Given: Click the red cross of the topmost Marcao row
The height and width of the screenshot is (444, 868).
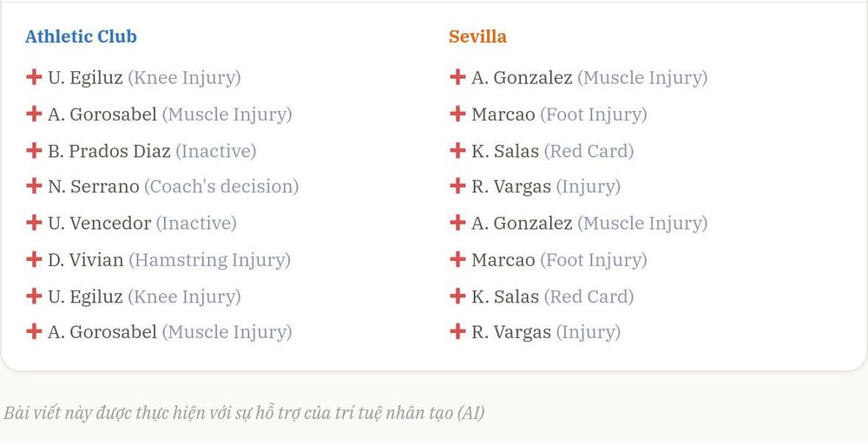Looking at the screenshot, I should coord(457,114).
